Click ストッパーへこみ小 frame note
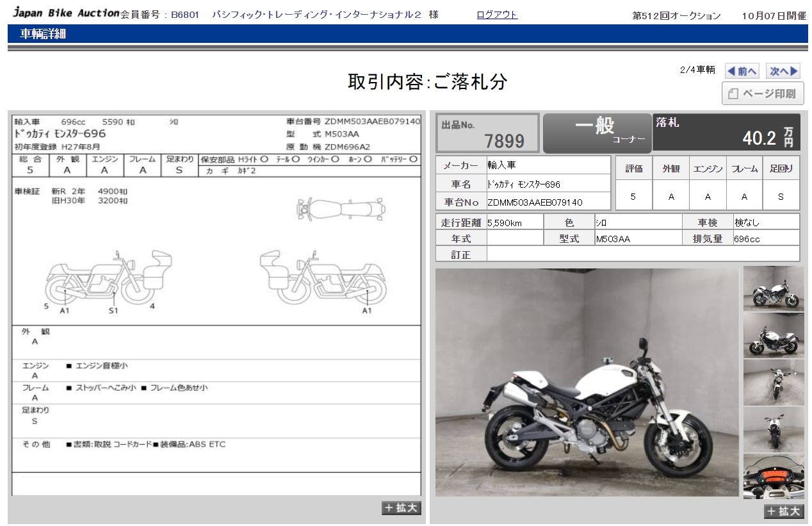Screen dimensions: 812x526 click(x=101, y=388)
